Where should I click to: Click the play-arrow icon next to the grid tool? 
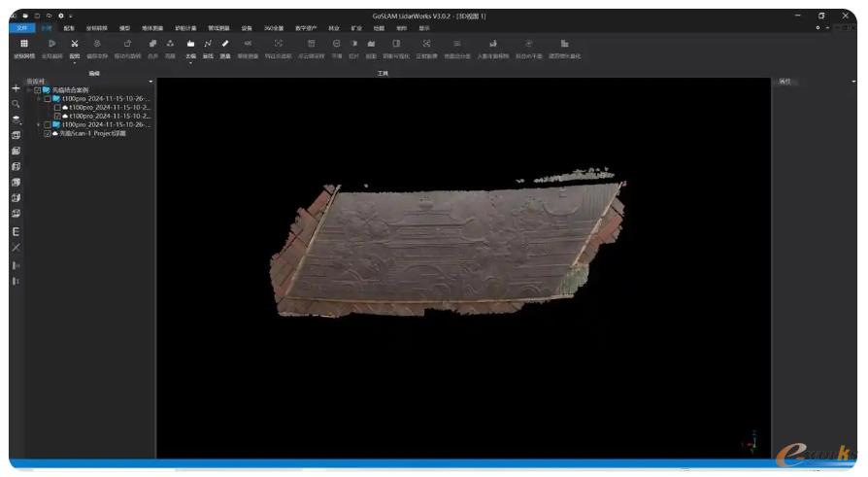(x=51, y=43)
